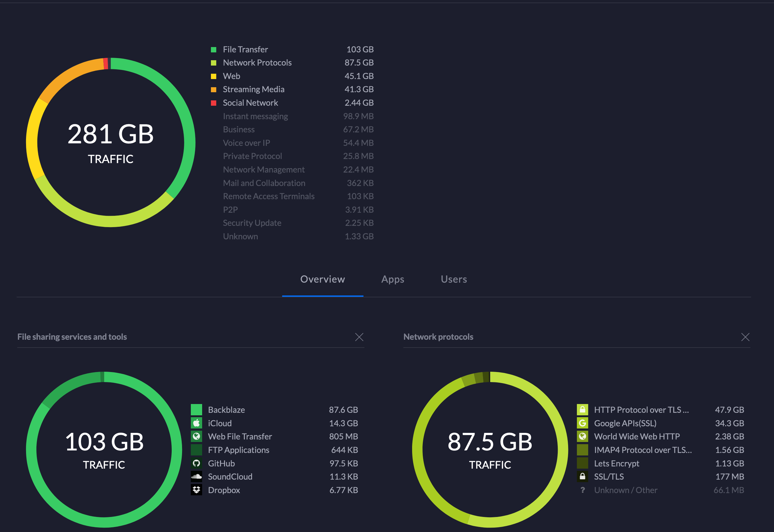774x532 pixels.
Task: Click the GitHub icon in list
Action: (x=196, y=463)
